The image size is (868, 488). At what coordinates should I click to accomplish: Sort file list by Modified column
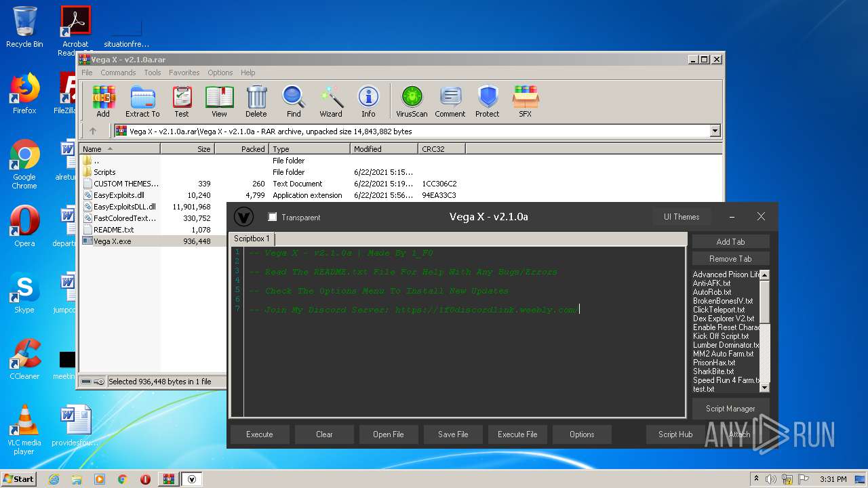(x=384, y=148)
